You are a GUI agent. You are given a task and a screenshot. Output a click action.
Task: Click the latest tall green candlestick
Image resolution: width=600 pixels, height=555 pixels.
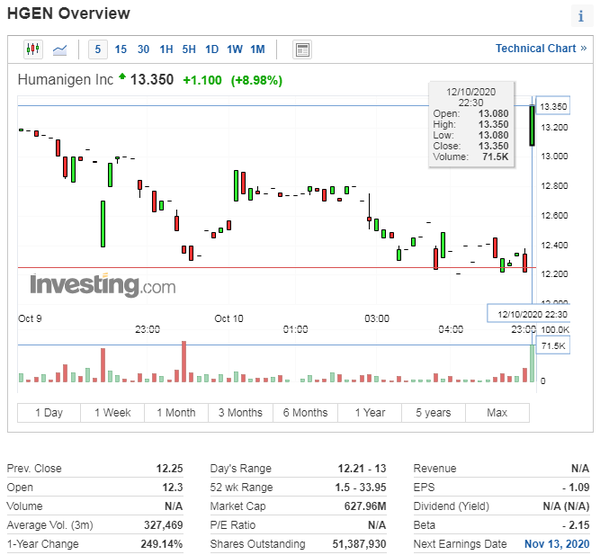[x=532, y=126]
